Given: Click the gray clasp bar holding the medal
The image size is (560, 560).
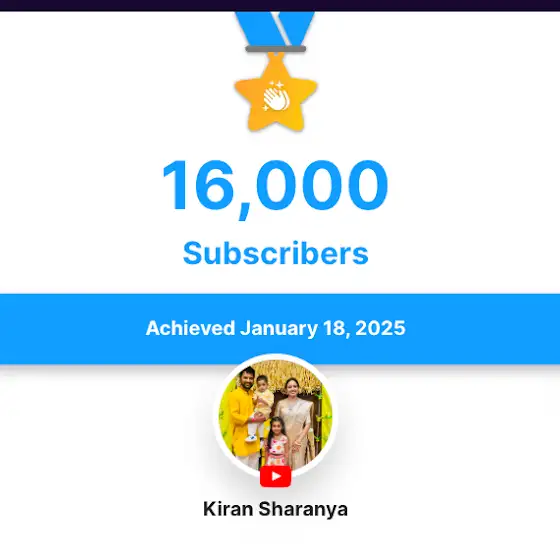Looking at the screenshot, I should point(275,49).
